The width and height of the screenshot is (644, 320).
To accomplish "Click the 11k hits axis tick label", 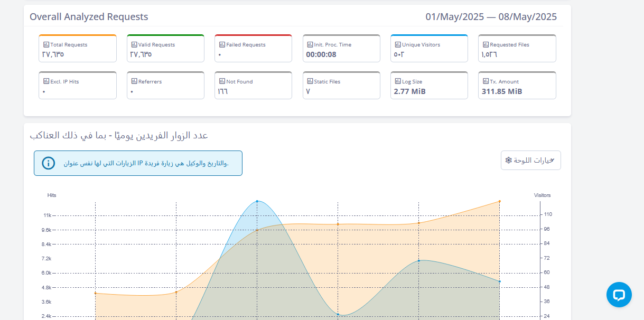I will click(48, 215).
